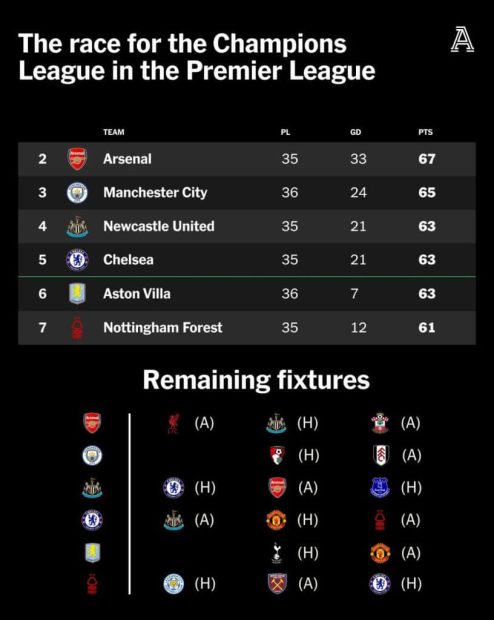Click the Everton crest in Newcastle's fixtures
This screenshot has width=494, height=620.
380,487
